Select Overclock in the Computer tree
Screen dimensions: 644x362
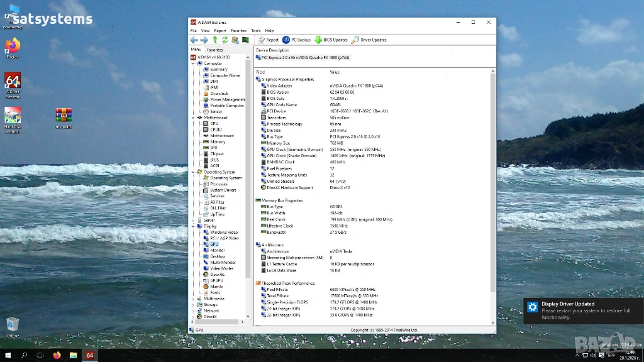coord(219,93)
